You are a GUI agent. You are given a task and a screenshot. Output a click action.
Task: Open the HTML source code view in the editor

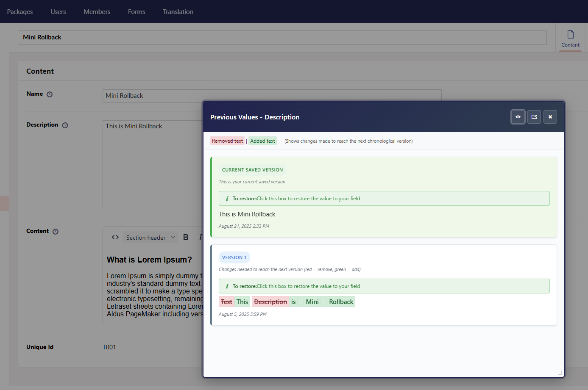115,237
